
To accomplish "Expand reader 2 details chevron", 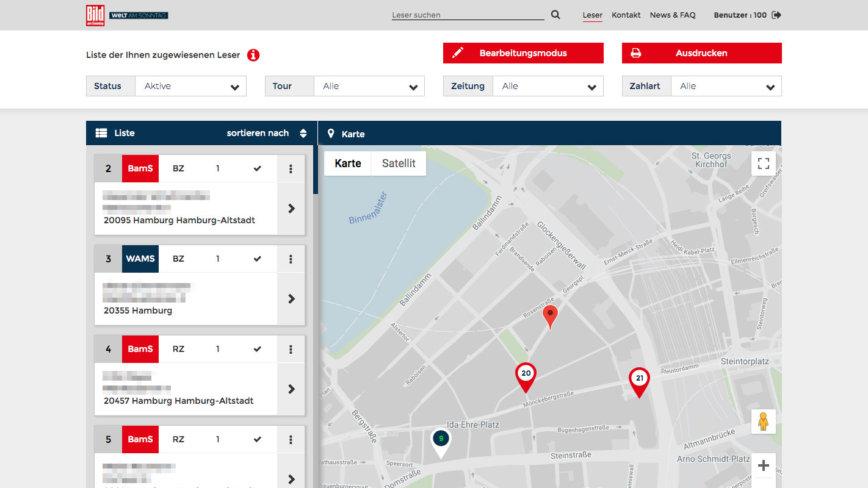I will coord(291,209).
